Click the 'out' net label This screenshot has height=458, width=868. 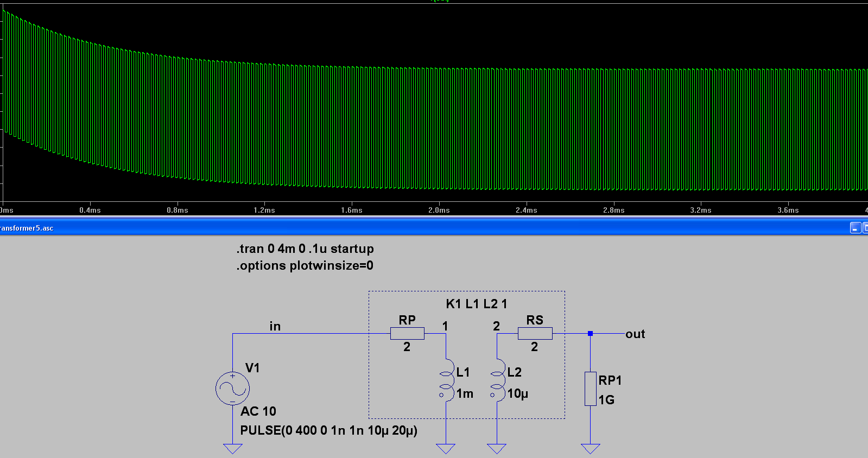[x=635, y=334]
